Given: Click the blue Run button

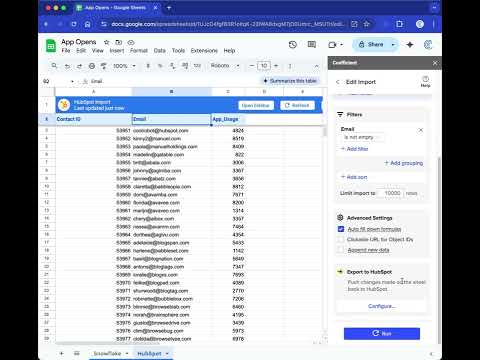Looking at the screenshot, I should [x=382, y=333].
